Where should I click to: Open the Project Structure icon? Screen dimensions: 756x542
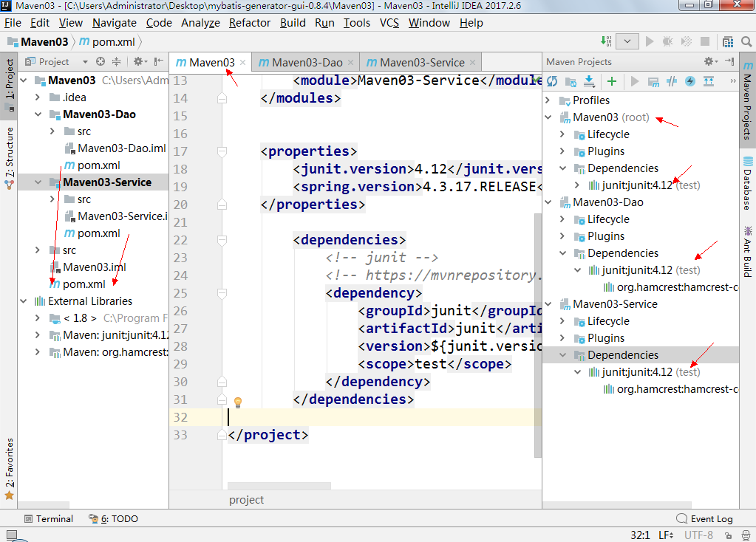(728, 42)
